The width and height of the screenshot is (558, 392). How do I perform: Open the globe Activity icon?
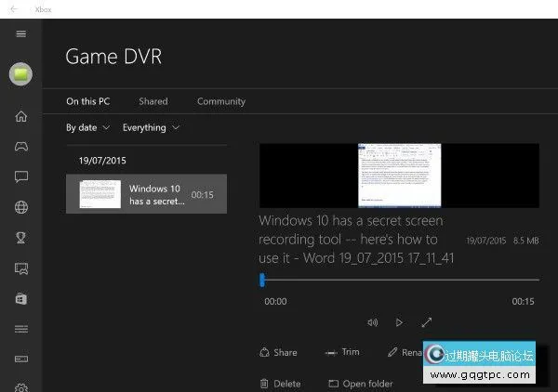pos(20,207)
